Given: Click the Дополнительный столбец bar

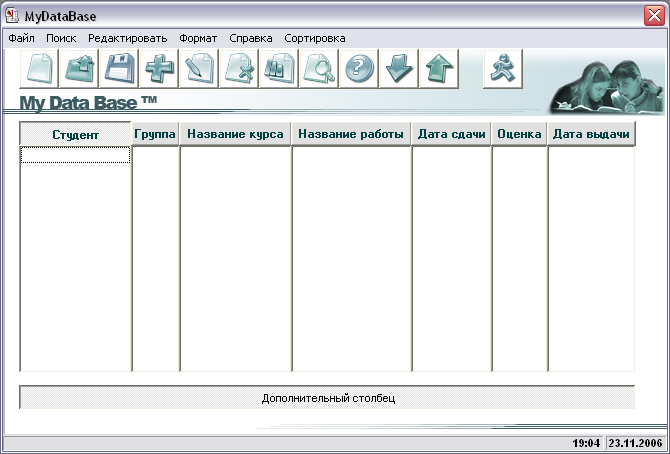Looking at the screenshot, I should (x=327, y=398).
